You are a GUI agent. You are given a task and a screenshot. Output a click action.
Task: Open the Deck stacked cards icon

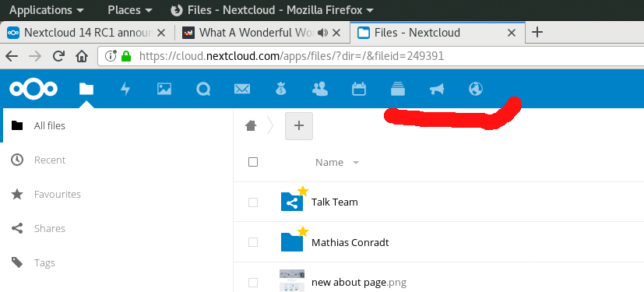[398, 89]
